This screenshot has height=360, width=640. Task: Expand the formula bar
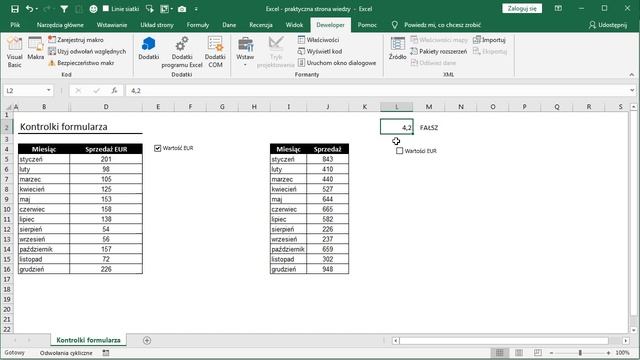[632, 91]
